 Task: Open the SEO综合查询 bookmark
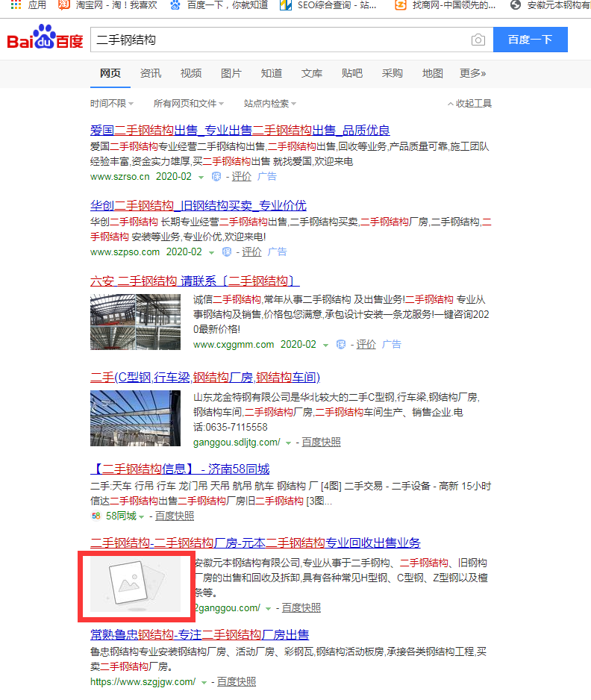pos(328,5)
